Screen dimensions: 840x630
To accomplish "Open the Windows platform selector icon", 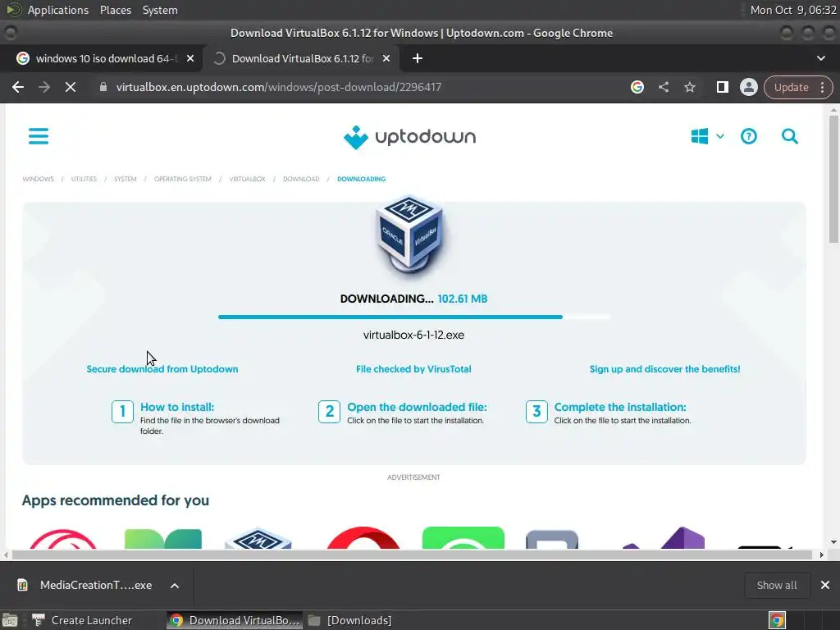I will coord(699,136).
